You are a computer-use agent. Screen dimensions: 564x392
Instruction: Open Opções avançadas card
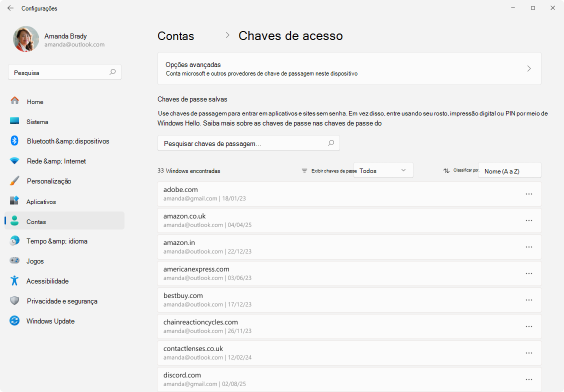tap(349, 68)
